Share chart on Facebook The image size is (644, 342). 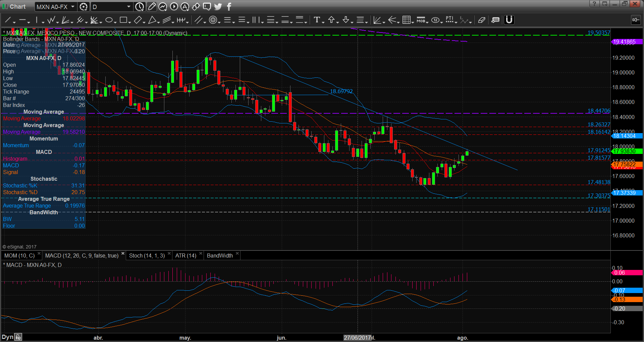click(x=229, y=7)
